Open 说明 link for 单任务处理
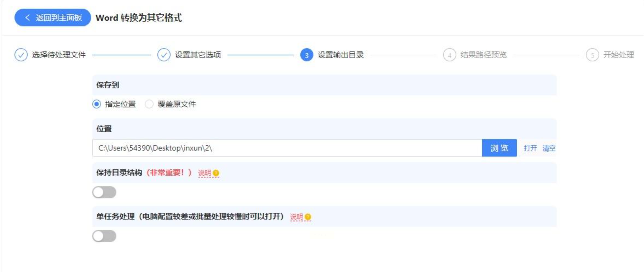This screenshot has width=644, height=272. pos(296,217)
